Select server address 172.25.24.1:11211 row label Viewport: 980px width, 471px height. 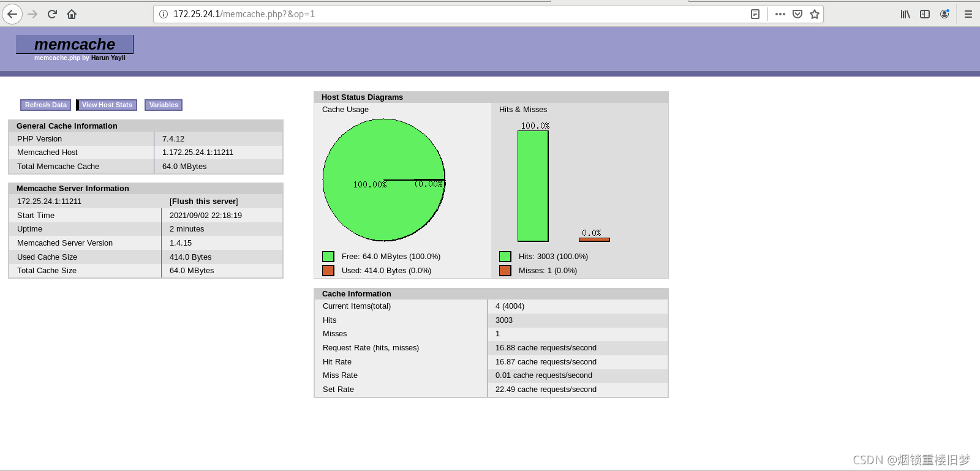pos(49,202)
